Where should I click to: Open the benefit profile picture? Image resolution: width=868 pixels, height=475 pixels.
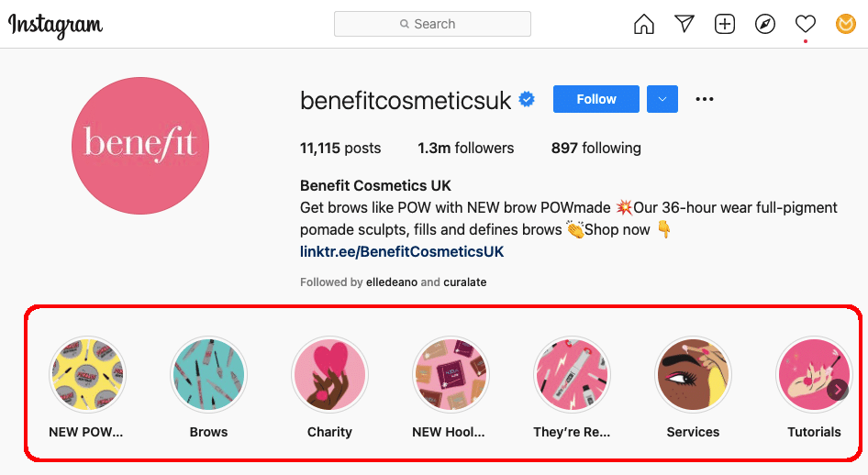[x=140, y=146]
